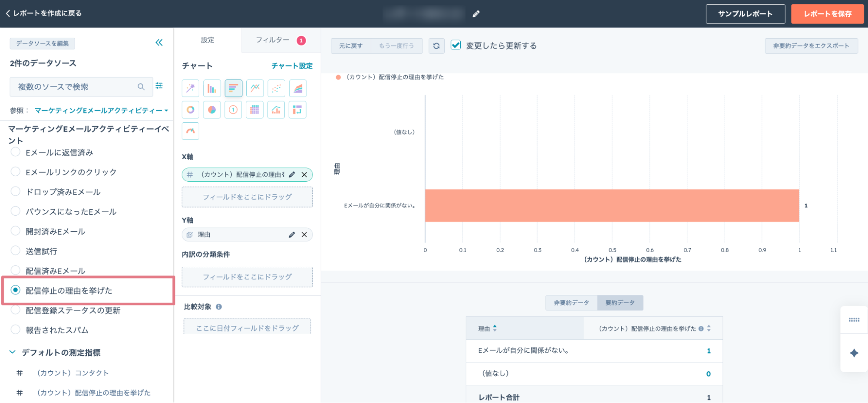Select バウンスになったEメール radio option
The width and height of the screenshot is (868, 403).
tap(16, 211)
